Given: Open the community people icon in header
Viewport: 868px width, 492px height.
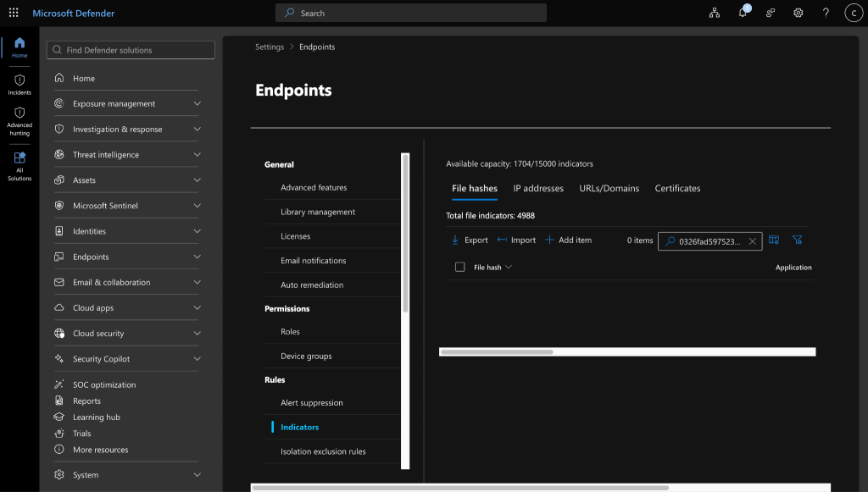Looking at the screenshot, I should tap(771, 13).
